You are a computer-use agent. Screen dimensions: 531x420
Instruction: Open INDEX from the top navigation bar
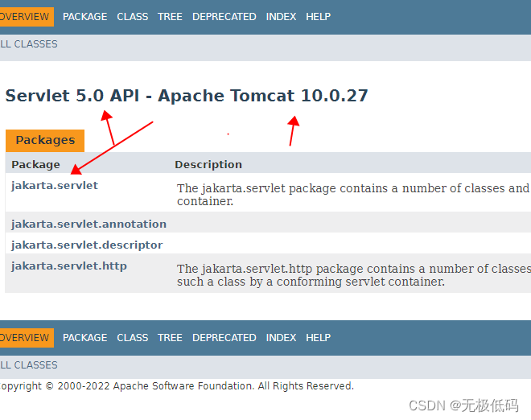point(281,17)
